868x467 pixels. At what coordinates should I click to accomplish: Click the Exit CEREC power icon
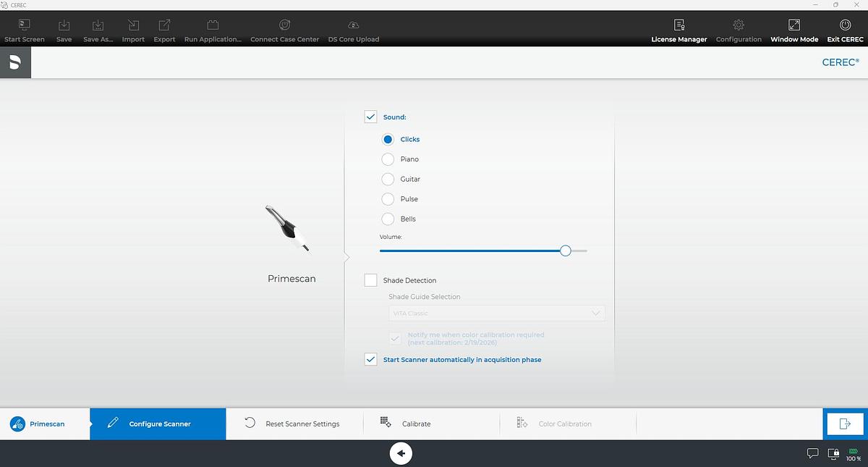click(x=845, y=25)
